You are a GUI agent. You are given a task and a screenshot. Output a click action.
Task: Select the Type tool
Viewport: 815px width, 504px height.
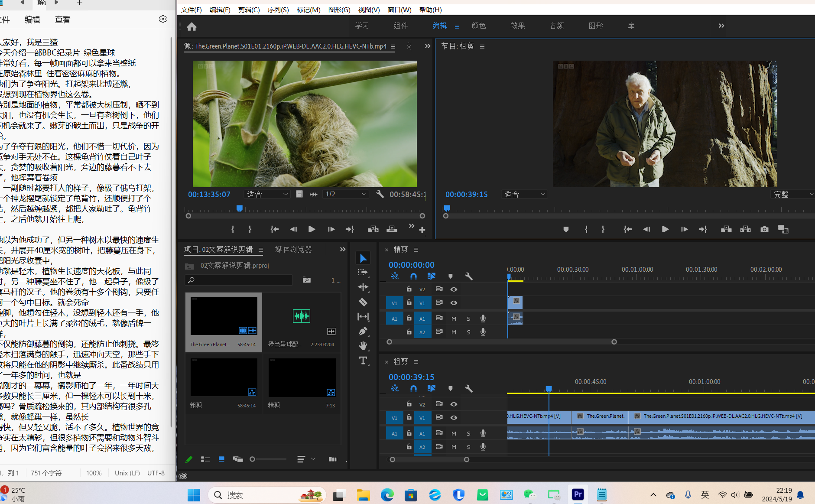click(363, 361)
